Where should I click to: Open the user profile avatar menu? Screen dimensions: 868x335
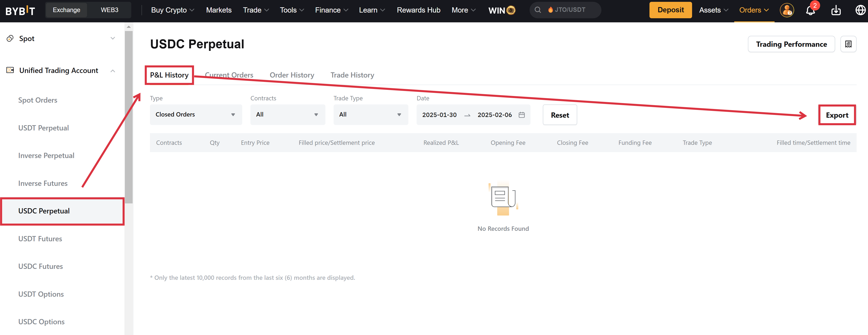coord(787,10)
